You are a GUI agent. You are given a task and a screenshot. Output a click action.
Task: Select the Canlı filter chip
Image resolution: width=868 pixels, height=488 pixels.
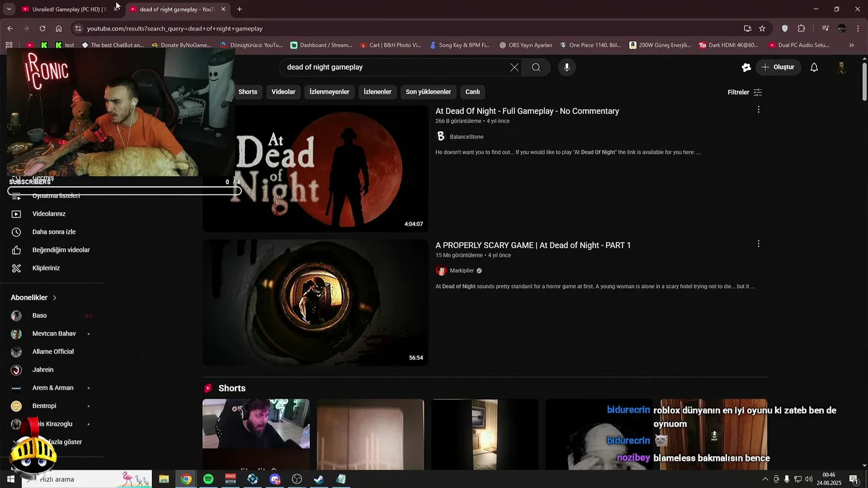click(x=473, y=91)
